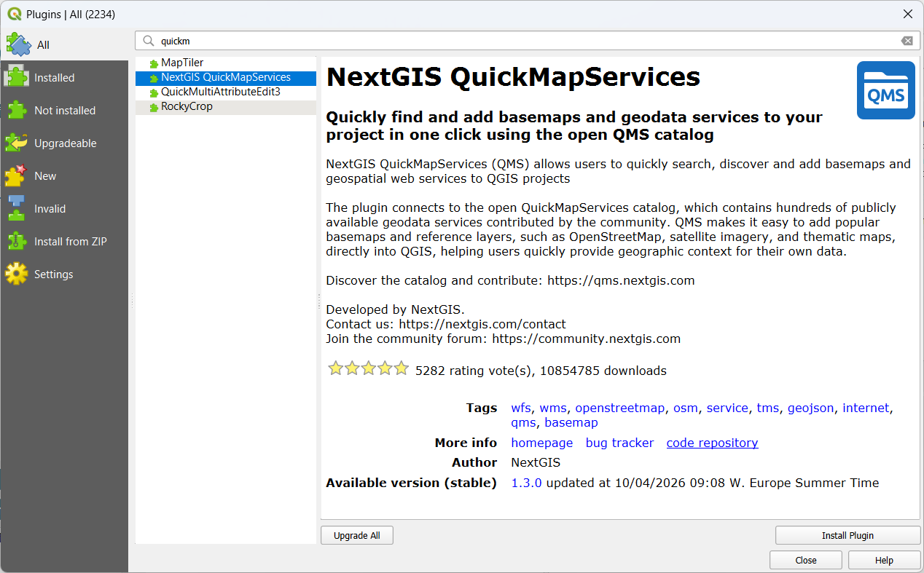Click the All plugins puzzle icon
The width and height of the screenshot is (924, 573).
[18, 44]
